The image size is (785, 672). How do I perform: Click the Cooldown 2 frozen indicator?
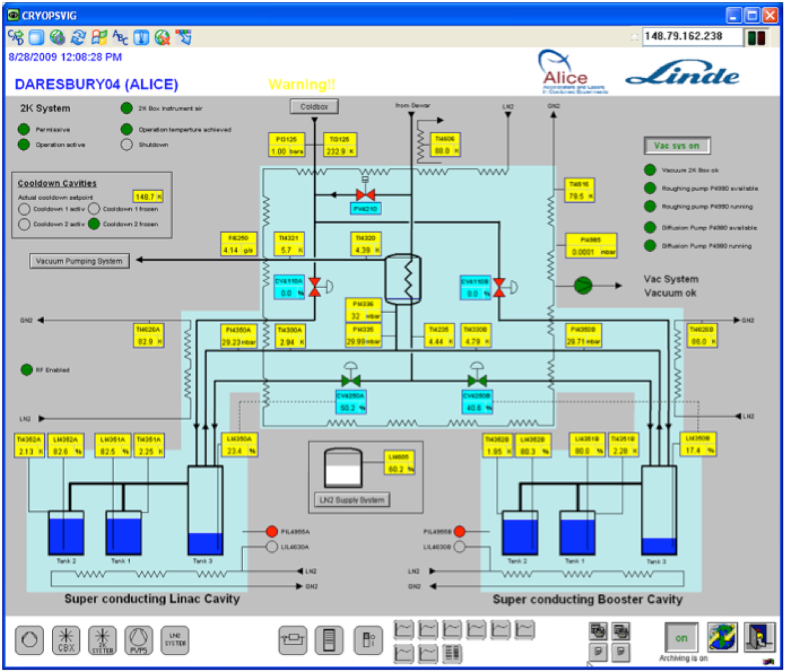[x=94, y=224]
